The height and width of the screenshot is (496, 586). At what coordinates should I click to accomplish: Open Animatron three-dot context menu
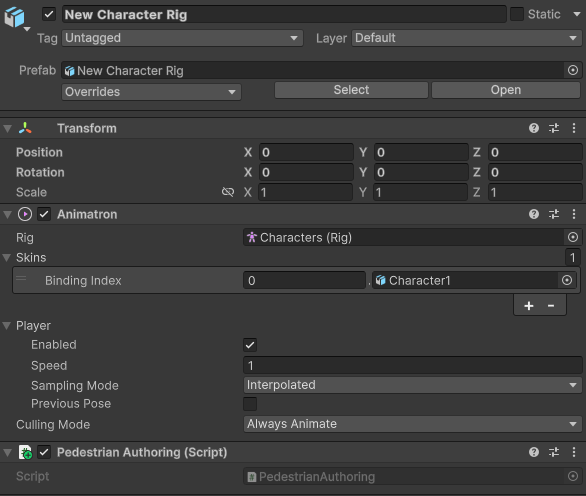(x=574, y=214)
